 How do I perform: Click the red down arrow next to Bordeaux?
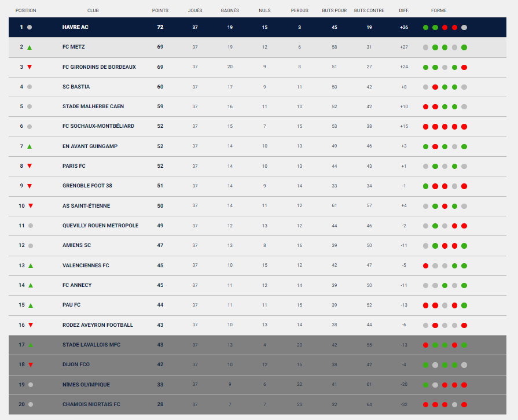tap(30, 67)
